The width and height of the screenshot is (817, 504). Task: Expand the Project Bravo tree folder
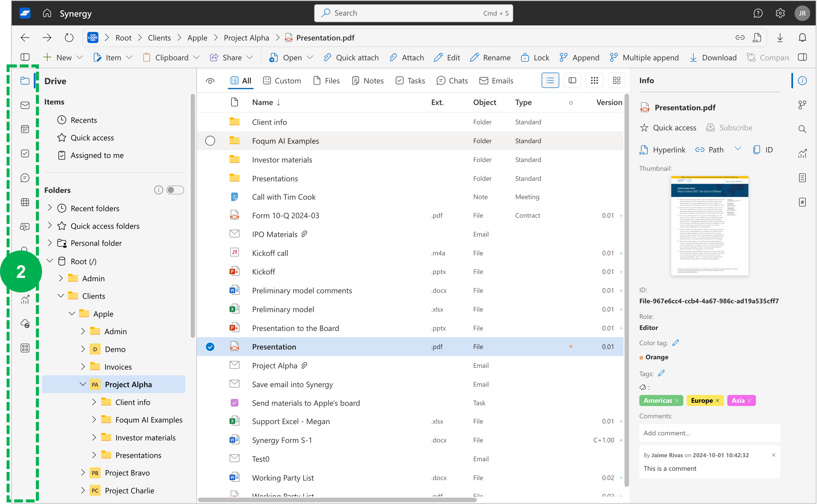(83, 473)
